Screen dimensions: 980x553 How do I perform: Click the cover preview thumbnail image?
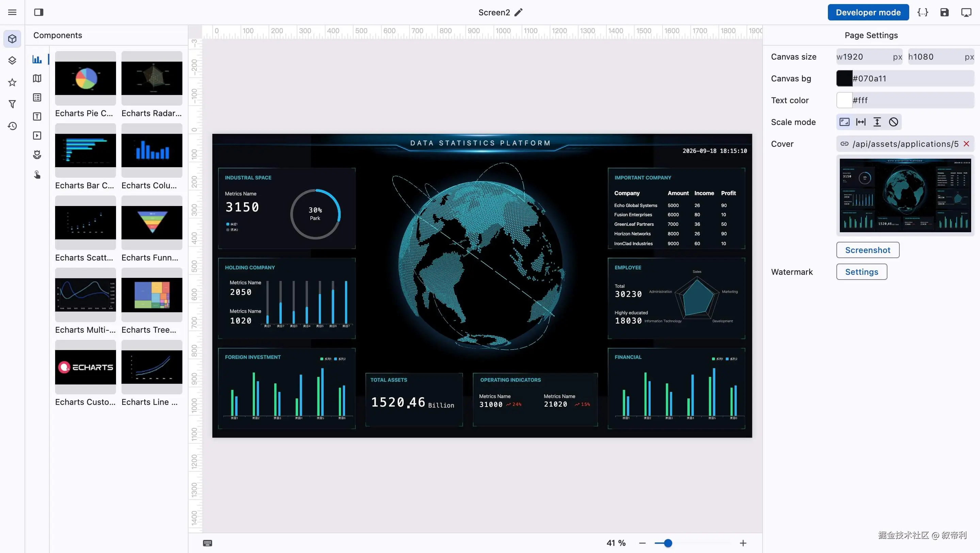(x=905, y=195)
